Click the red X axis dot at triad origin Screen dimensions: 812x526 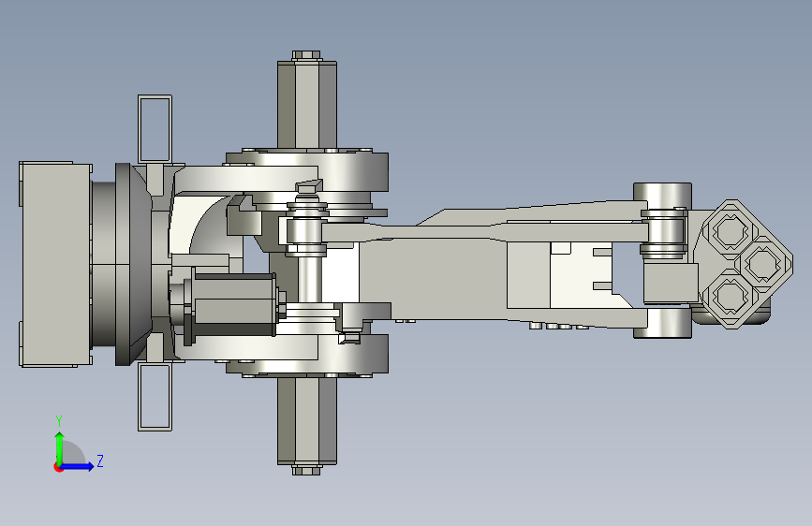[58, 467]
